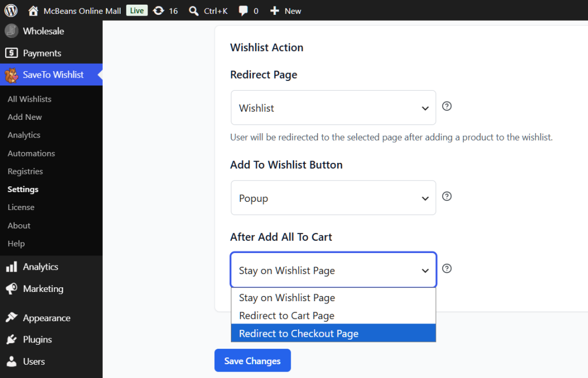The height and width of the screenshot is (378, 588).
Task: Open the Redirect Page Wishlist dropdown
Action: 334,108
